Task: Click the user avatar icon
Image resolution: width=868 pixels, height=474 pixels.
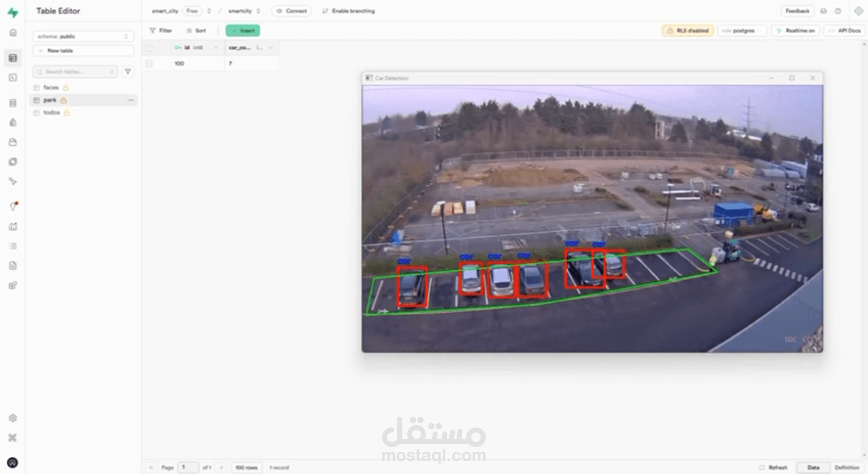Action: [13, 462]
